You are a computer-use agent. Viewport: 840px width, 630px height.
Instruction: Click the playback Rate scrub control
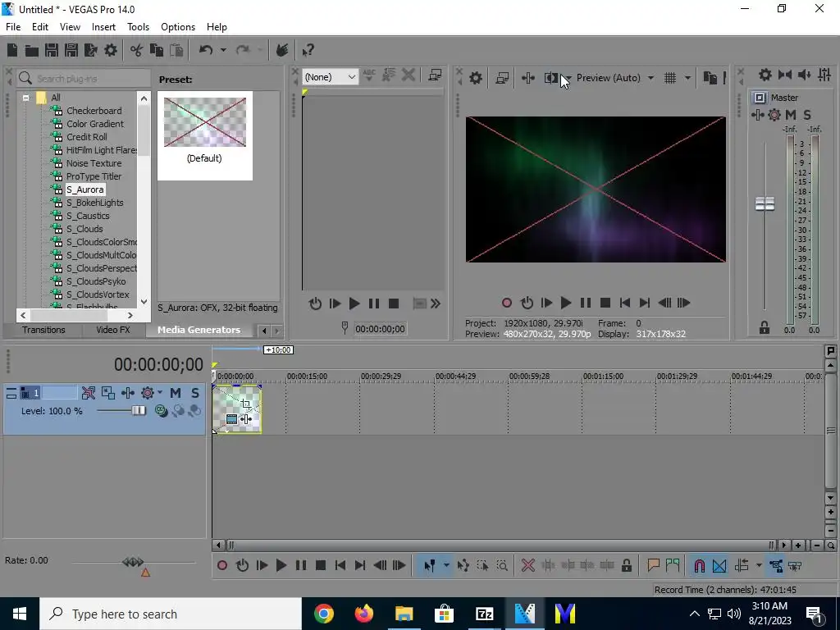coord(133,562)
